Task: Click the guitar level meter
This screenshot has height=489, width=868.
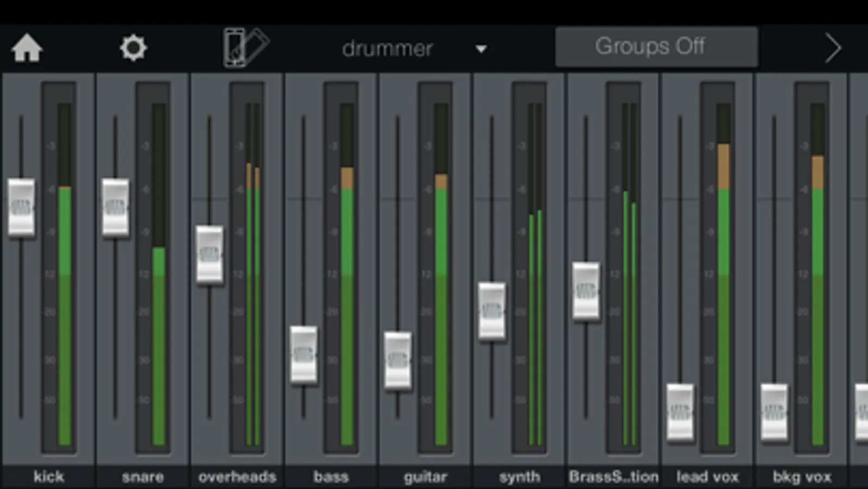Action: (441, 274)
